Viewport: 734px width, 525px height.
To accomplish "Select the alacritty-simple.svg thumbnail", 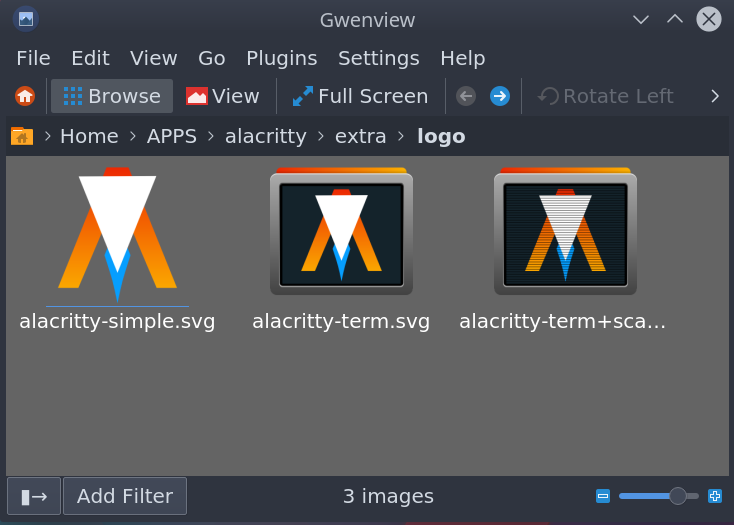I will tap(117, 234).
